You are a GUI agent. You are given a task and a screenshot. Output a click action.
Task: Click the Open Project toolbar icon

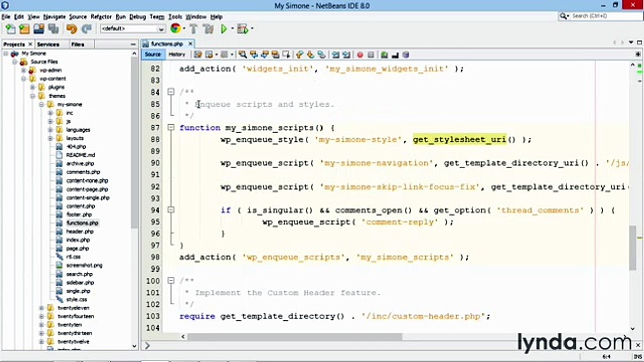click(39, 29)
